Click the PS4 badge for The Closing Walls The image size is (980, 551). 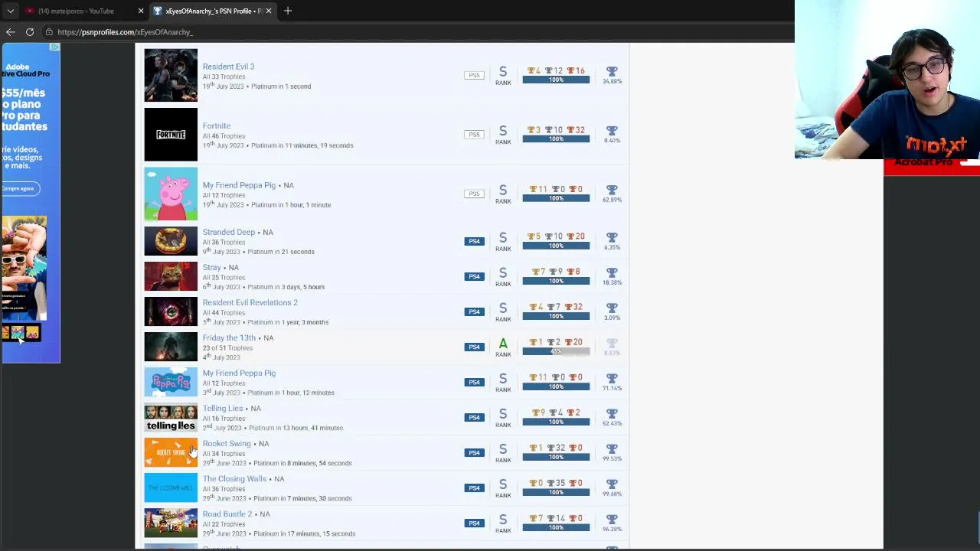click(x=474, y=487)
